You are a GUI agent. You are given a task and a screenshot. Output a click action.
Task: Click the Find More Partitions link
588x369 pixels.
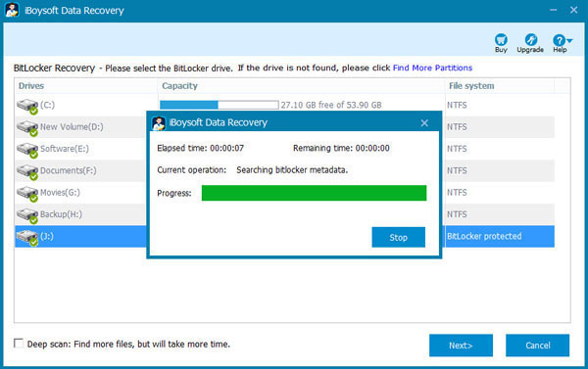pyautogui.click(x=432, y=68)
